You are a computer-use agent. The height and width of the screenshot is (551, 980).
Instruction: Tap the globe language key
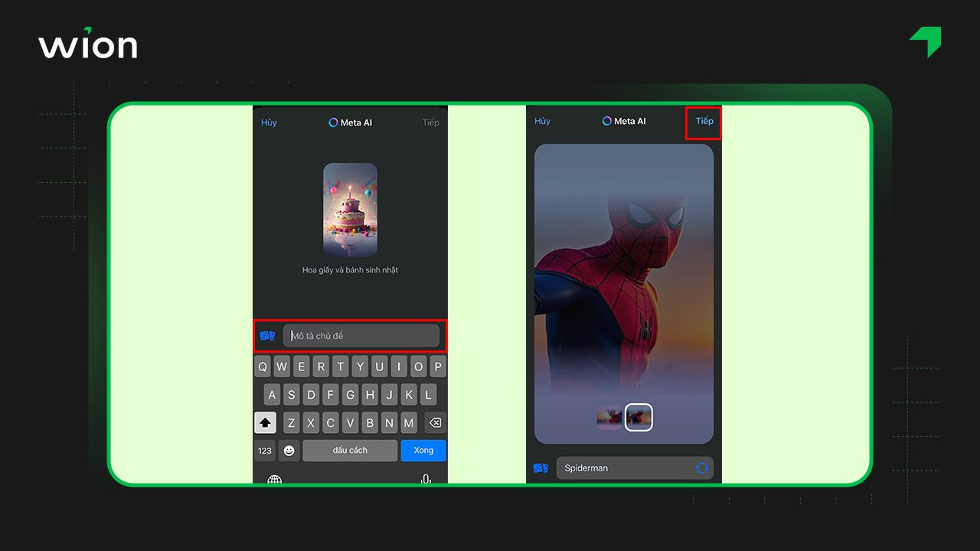coord(274,479)
